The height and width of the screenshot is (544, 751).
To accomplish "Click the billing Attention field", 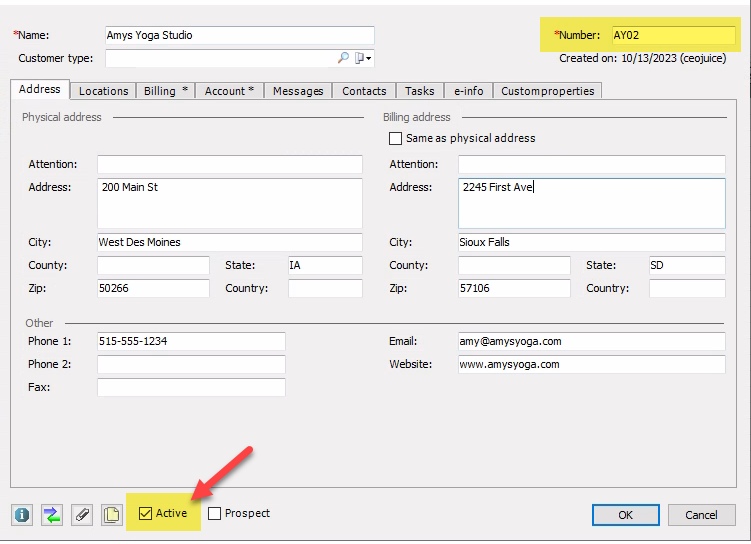I will point(592,164).
